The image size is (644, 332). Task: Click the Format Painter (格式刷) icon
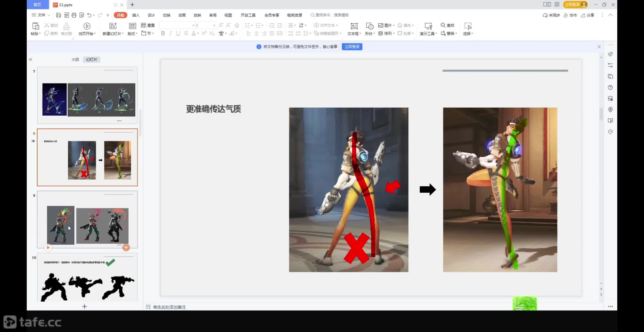pyautogui.click(x=66, y=26)
